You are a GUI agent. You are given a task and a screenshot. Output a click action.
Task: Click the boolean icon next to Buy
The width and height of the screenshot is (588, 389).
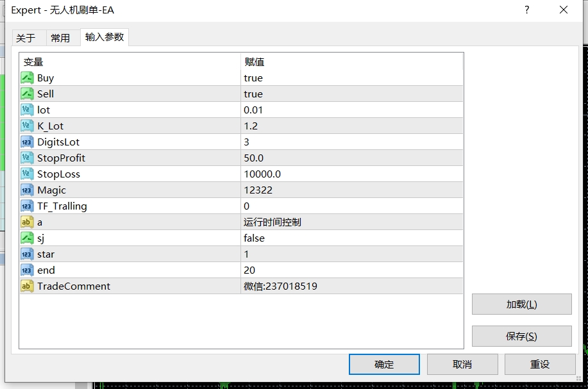click(27, 78)
